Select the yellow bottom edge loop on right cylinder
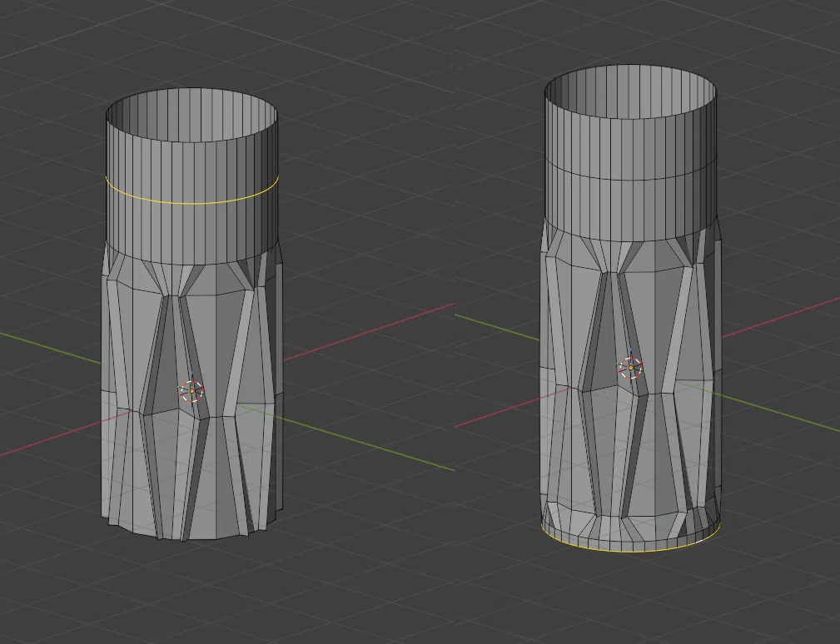Screen dimensions: 840x644 coord(630,550)
